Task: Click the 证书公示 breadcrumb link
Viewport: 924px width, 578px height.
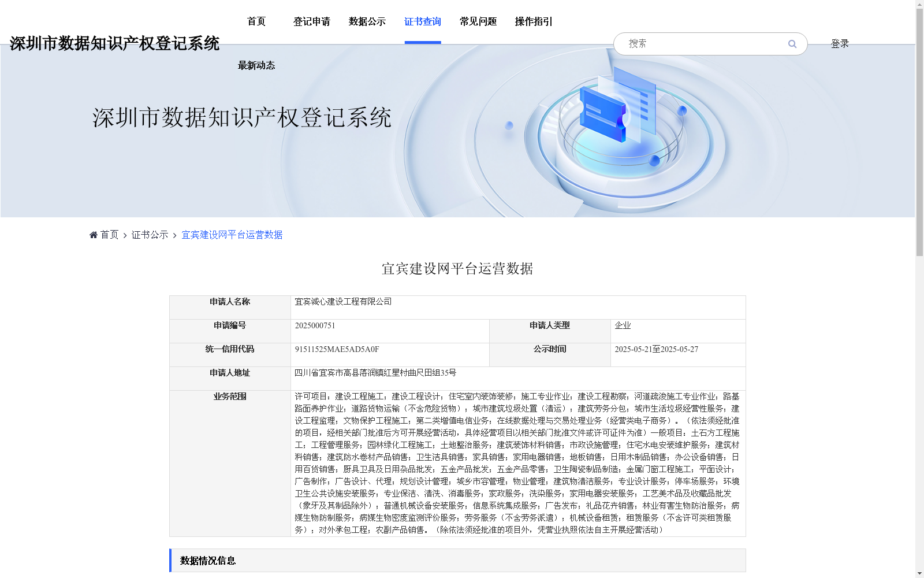Action: [150, 235]
